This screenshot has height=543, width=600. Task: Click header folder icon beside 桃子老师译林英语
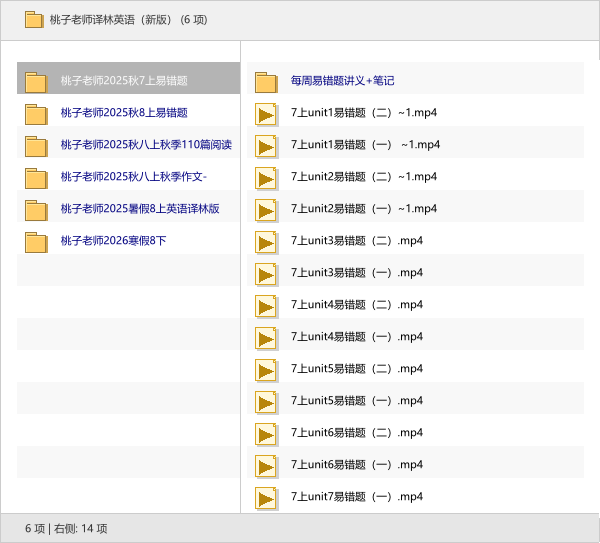34,20
